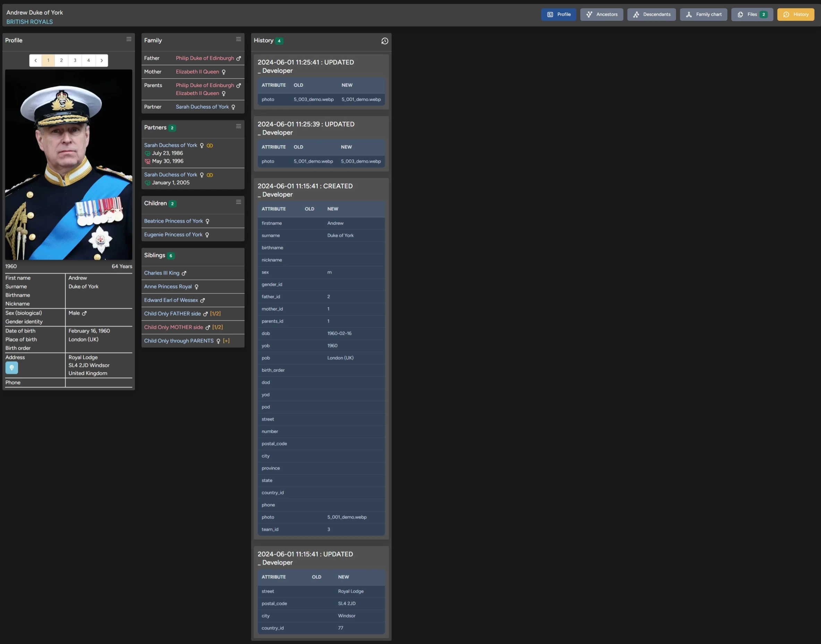Click the wedding rings icon beside first Sarah entry
Image resolution: width=821 pixels, height=644 pixels.
point(210,146)
